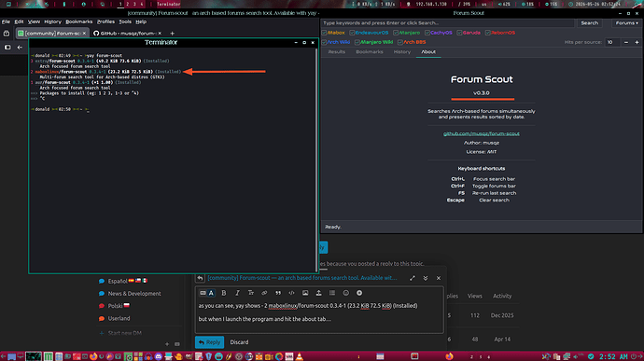The height and width of the screenshot is (361, 644).
Task: Uncheck the RebornOS forum checkbox
Action: coord(487,33)
